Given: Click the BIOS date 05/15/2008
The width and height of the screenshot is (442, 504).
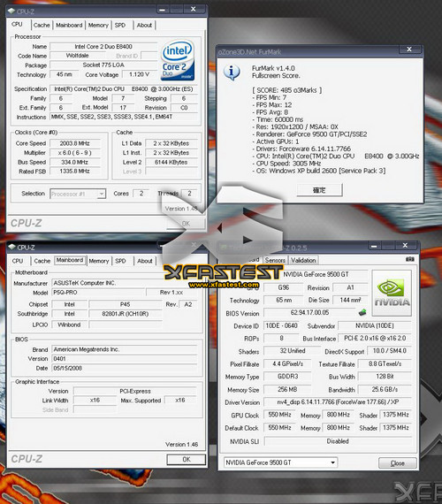Looking at the screenshot, I should click(x=124, y=368).
